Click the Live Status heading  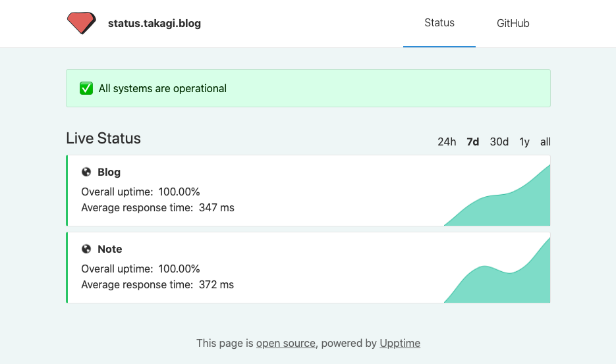pyautogui.click(x=103, y=138)
